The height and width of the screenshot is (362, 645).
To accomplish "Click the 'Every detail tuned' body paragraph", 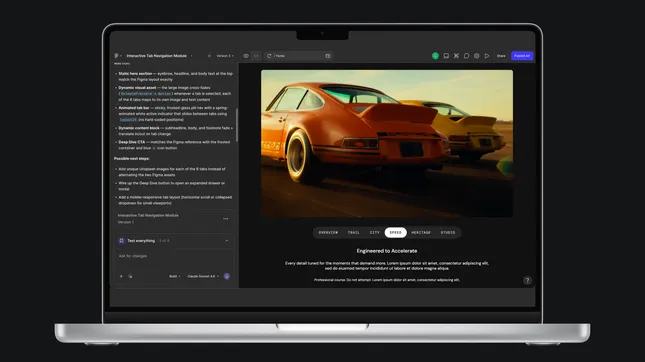I will 387,266.
